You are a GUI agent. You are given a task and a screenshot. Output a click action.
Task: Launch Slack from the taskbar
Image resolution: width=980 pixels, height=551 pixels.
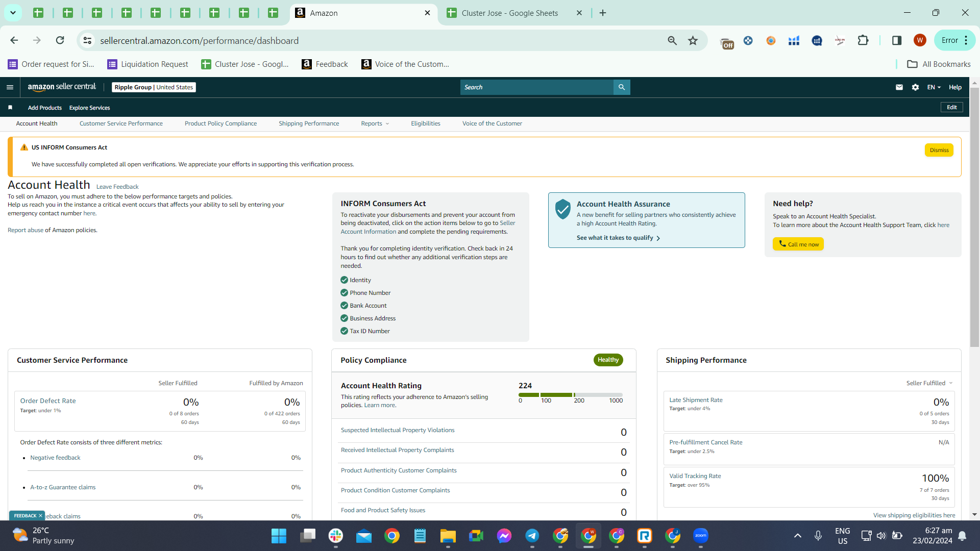click(336, 536)
